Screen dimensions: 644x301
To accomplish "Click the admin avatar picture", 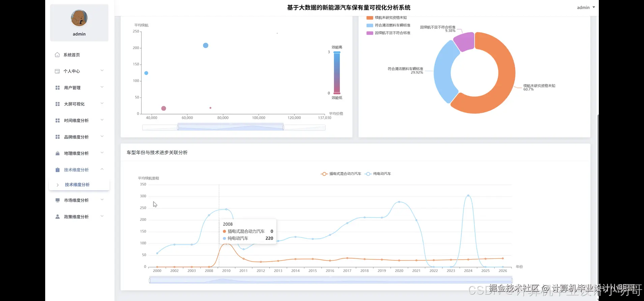I will point(79,18).
